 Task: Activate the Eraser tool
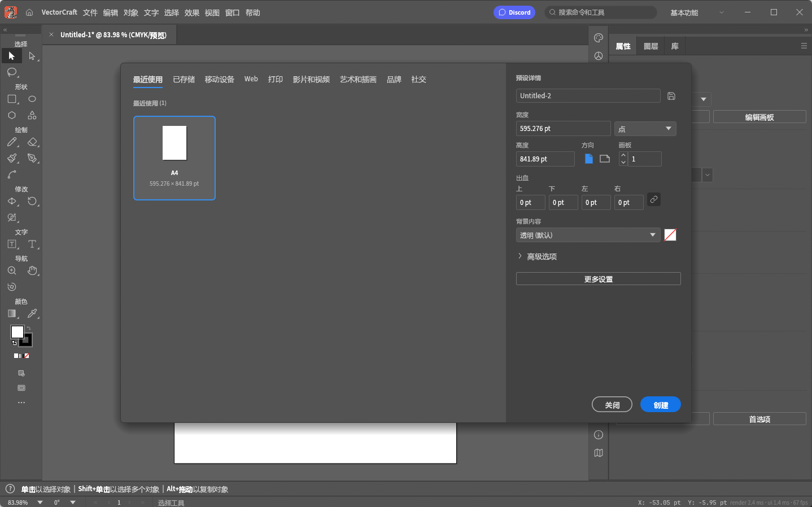point(32,142)
